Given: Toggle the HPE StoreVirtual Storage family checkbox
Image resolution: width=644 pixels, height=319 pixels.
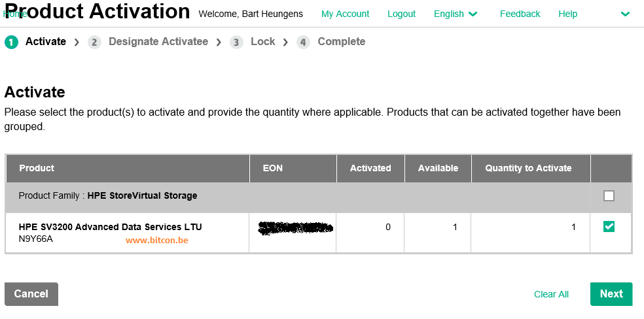Looking at the screenshot, I should pyautogui.click(x=609, y=196).
